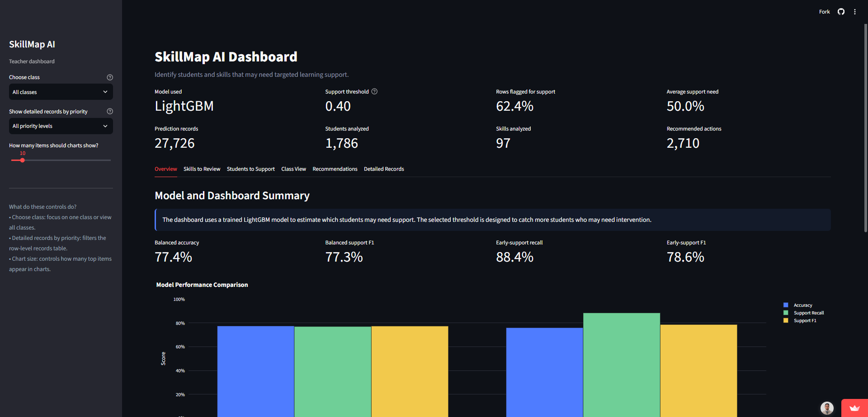
Task: Toggle Support Recall series in legend
Action: [804, 313]
